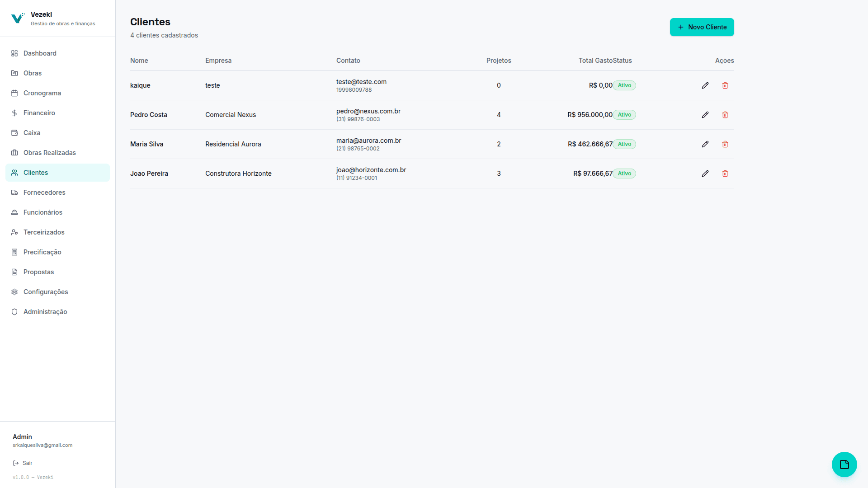
Task: Delete João Pereira with the trash icon
Action: (x=725, y=174)
